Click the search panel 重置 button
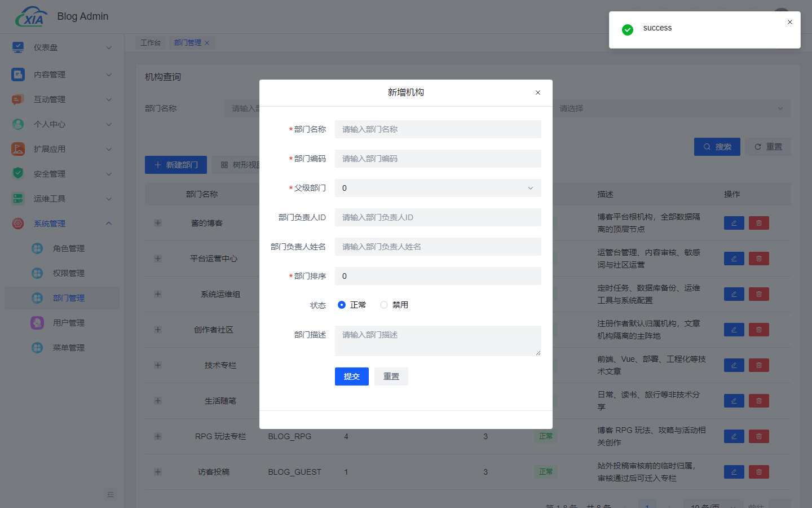812x508 pixels. (x=768, y=147)
